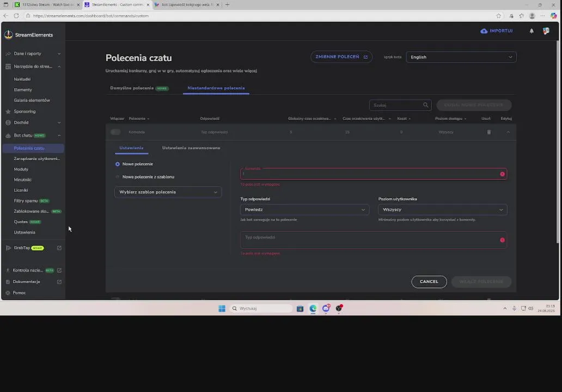Toggle the Komenda row enable switch
Viewport: 562px width, 392px height.
click(115, 132)
